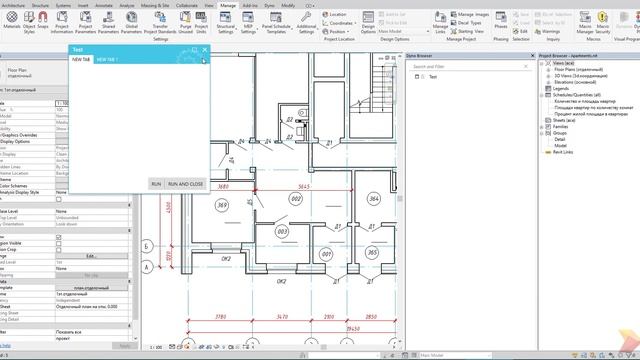The width and height of the screenshot is (640, 360).
Task: Open the Main Model design option dropdown
Action: 404,31
